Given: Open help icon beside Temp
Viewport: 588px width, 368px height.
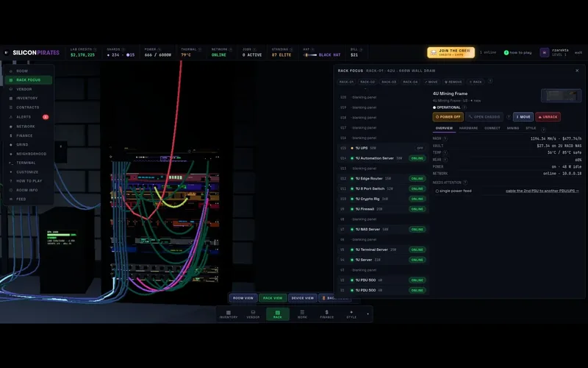Looking at the screenshot, I should 445,152.
